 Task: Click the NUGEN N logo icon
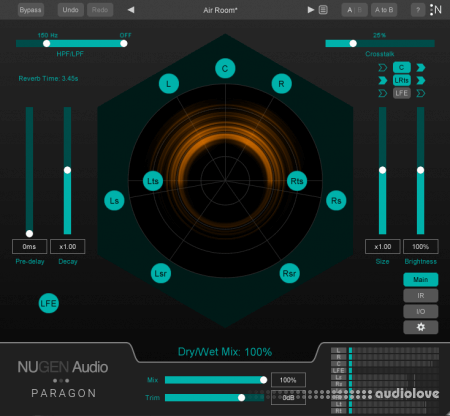tap(436, 10)
